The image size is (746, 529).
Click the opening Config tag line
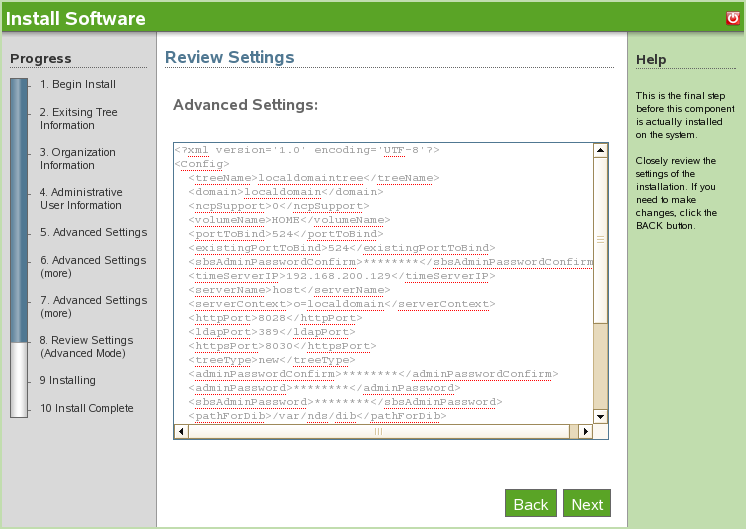[202, 164]
